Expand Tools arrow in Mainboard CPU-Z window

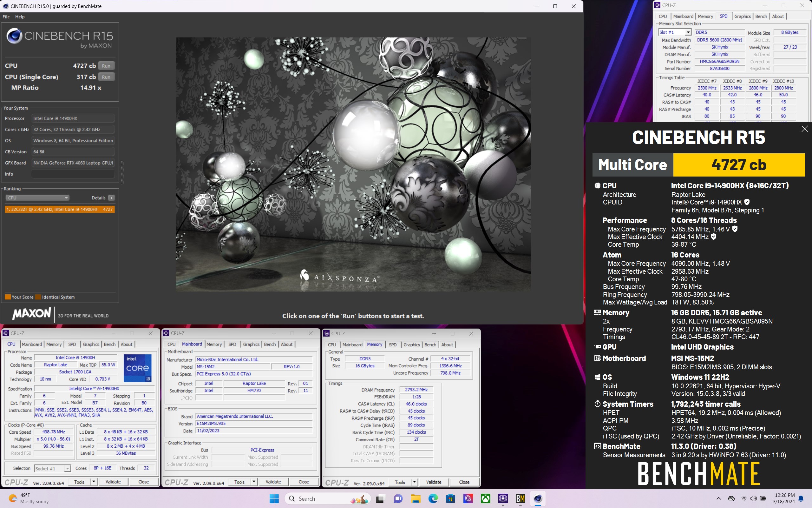[254, 482]
